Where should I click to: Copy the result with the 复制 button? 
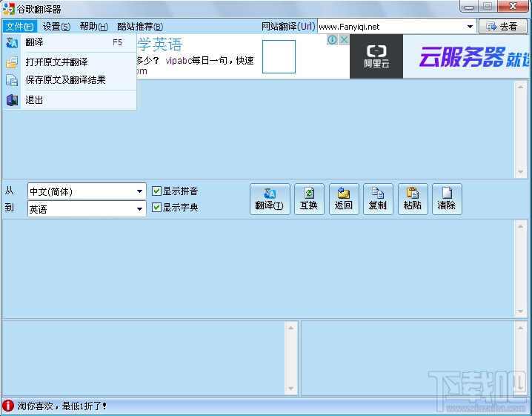[378, 199]
